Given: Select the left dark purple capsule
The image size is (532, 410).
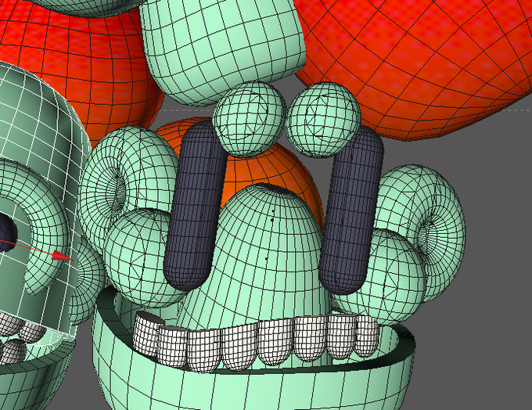Looking at the screenshot, I should point(194,207).
